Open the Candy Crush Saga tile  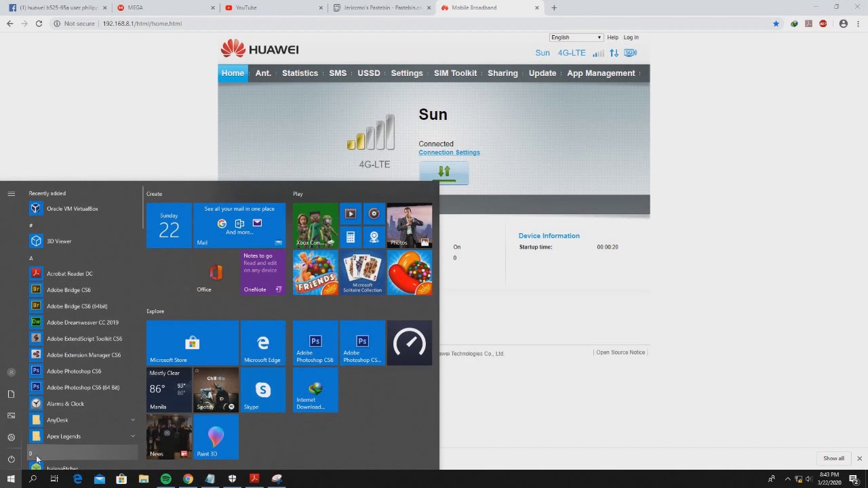tap(410, 272)
